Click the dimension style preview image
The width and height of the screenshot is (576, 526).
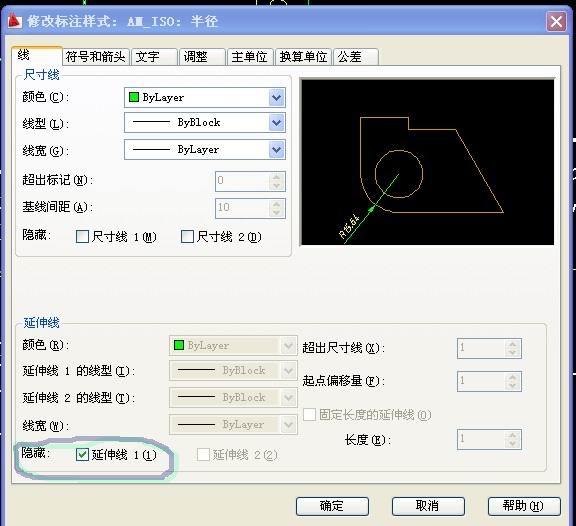click(x=428, y=162)
